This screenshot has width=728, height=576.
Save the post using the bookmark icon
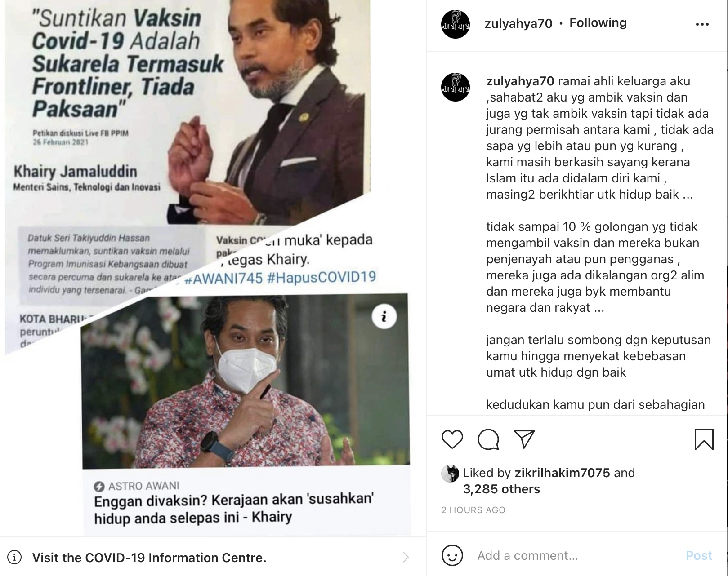tap(704, 439)
